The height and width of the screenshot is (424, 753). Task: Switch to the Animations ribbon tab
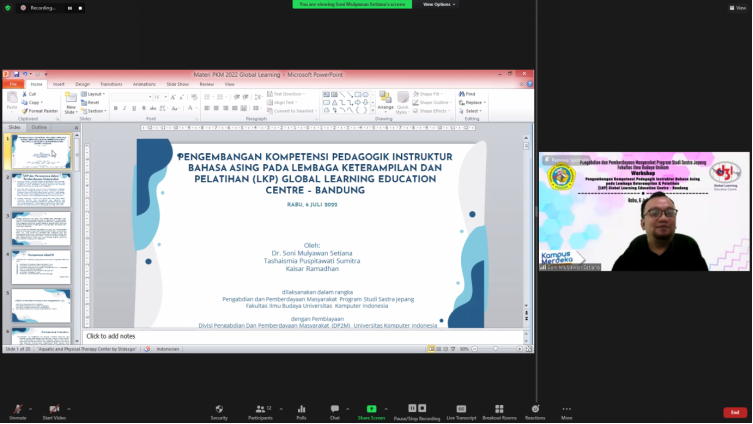coord(144,84)
